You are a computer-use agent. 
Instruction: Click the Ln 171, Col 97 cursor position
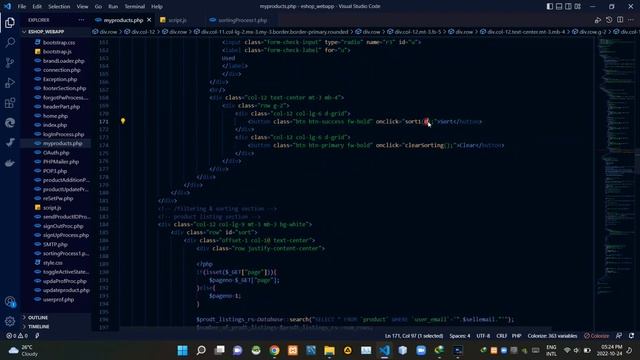pyautogui.click(x=413, y=336)
